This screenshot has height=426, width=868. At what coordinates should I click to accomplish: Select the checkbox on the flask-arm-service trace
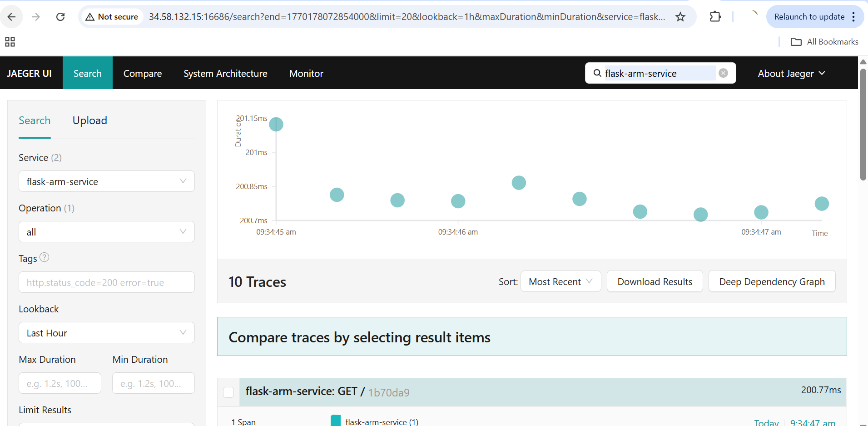point(228,392)
